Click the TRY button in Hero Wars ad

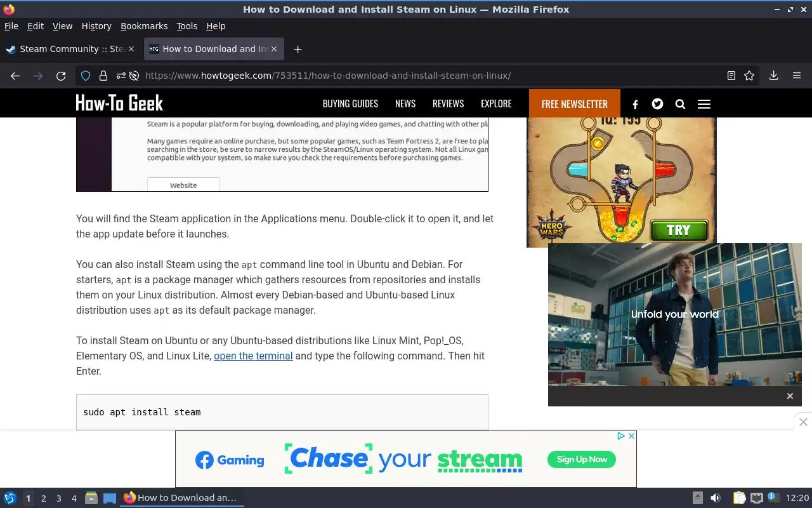tap(679, 230)
